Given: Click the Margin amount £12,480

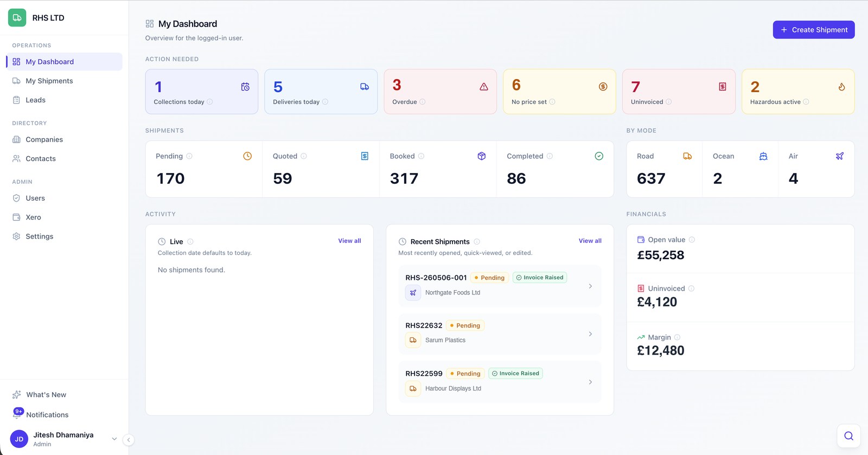Looking at the screenshot, I should coord(661,350).
